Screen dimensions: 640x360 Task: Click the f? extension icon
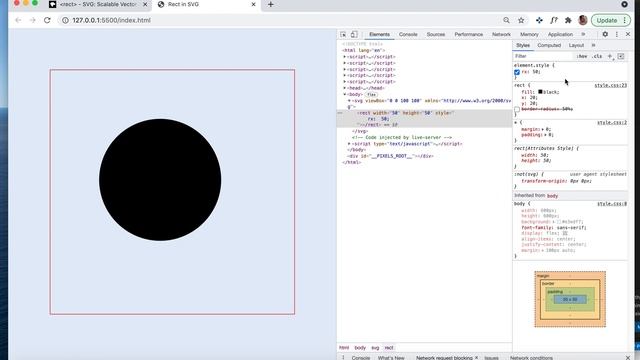554,20
